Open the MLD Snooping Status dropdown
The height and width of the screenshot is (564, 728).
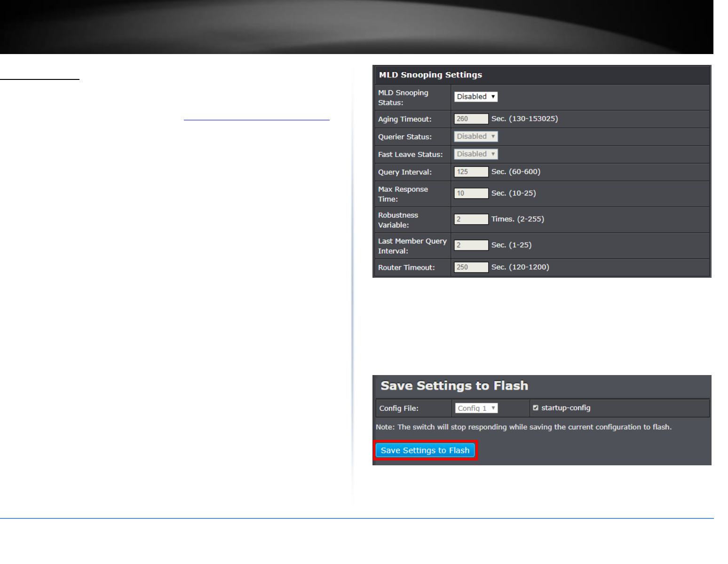[x=475, y=96]
